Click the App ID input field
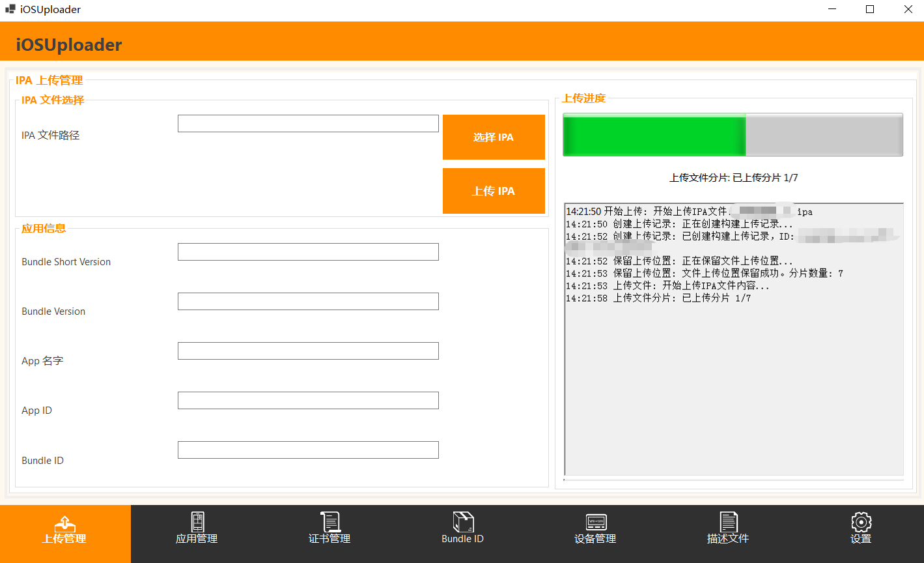Viewport: 924px width, 563px height. click(x=307, y=400)
